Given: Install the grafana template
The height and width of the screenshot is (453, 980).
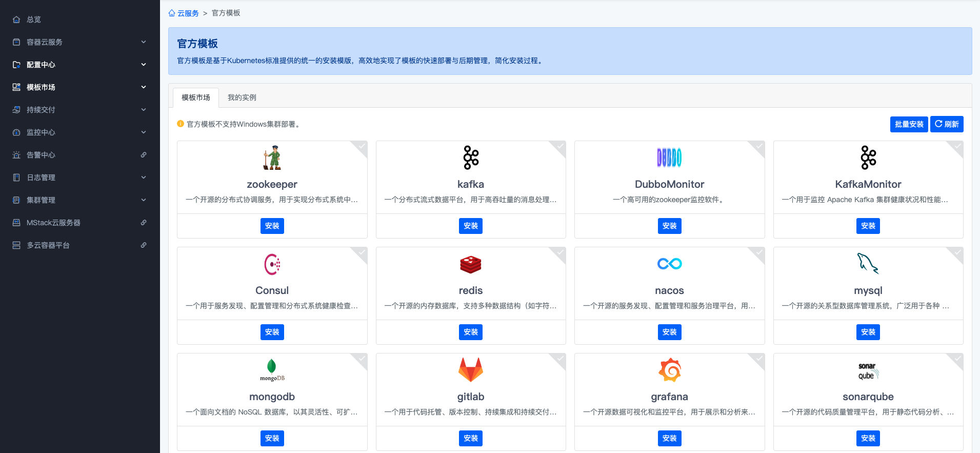Looking at the screenshot, I should coord(670,438).
